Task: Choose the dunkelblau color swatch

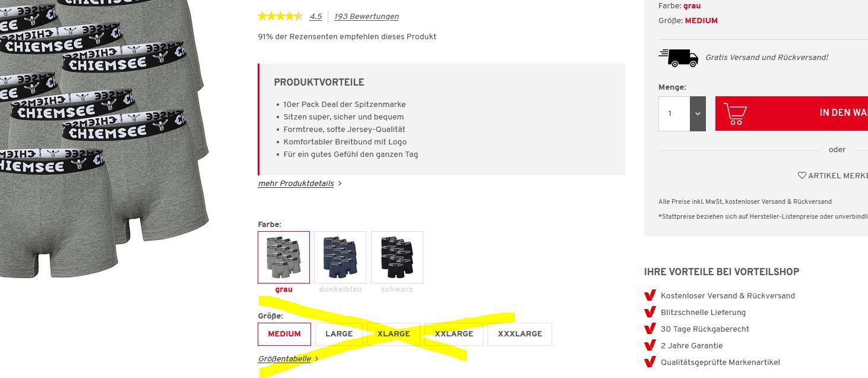Action: [x=340, y=257]
